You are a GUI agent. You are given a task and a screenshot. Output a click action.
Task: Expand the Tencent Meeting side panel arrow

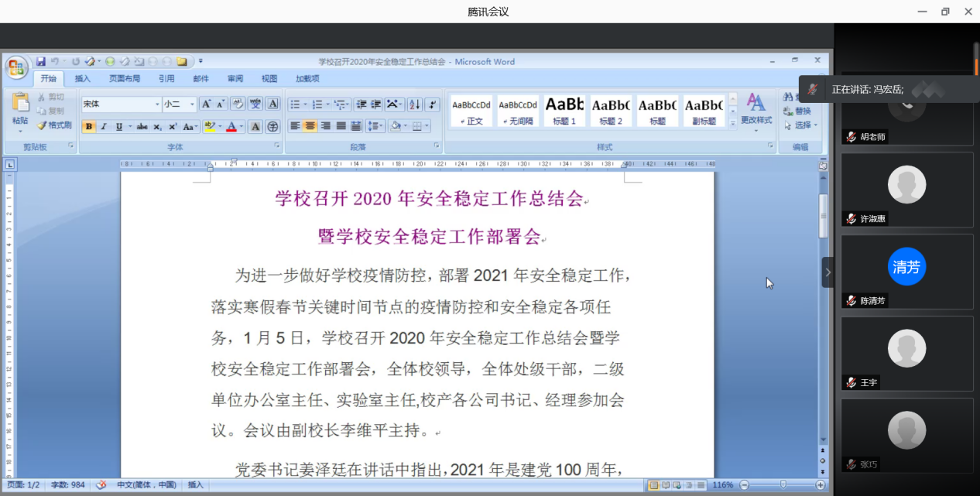[828, 272]
